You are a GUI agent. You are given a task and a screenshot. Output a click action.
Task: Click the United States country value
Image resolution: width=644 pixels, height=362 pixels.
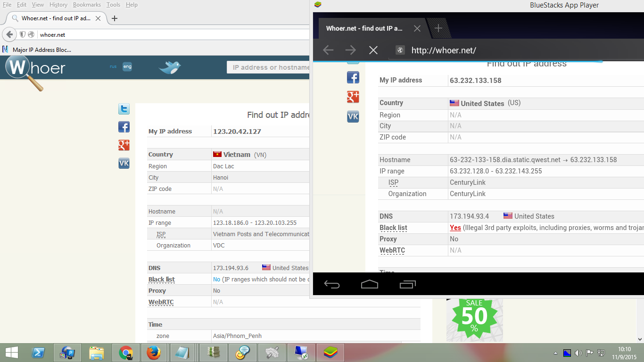click(x=482, y=103)
